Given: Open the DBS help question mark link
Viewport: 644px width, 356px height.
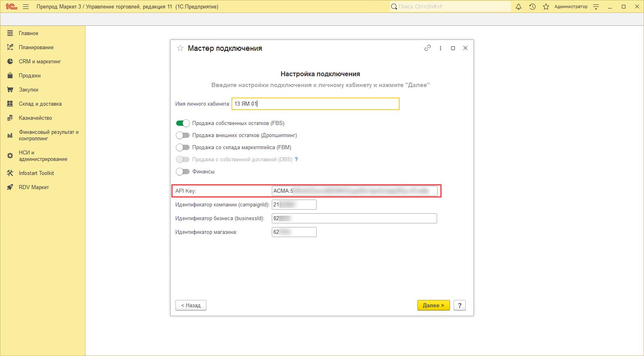Looking at the screenshot, I should click(x=296, y=159).
